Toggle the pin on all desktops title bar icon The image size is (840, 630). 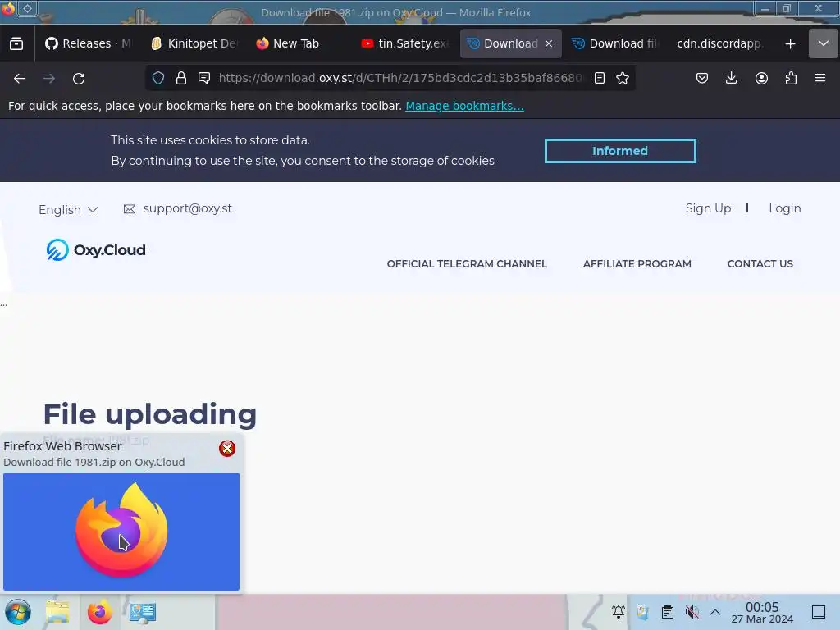tap(27, 8)
